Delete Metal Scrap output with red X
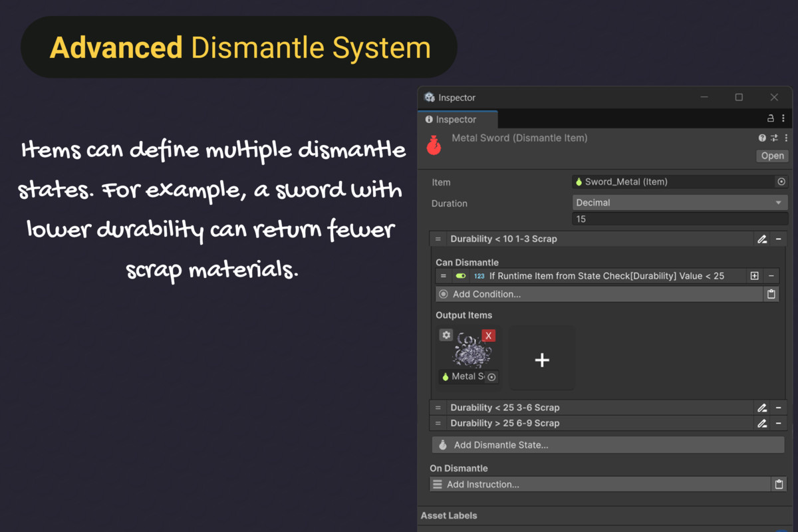Screen dimensions: 798x532 pos(489,335)
